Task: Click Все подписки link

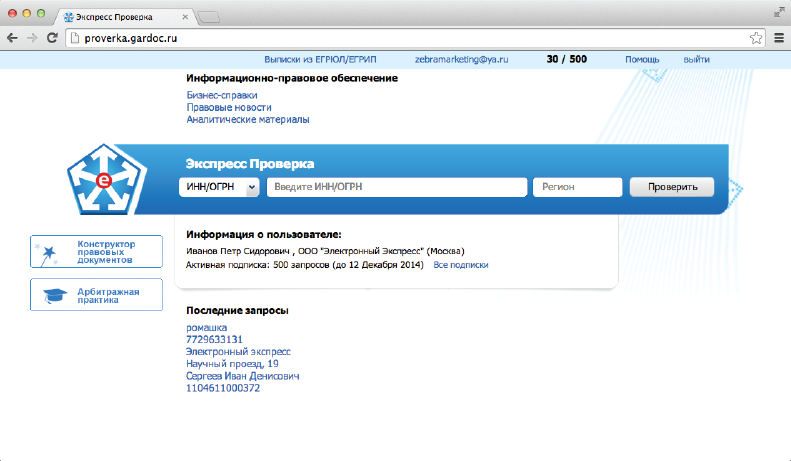Action: point(461,265)
